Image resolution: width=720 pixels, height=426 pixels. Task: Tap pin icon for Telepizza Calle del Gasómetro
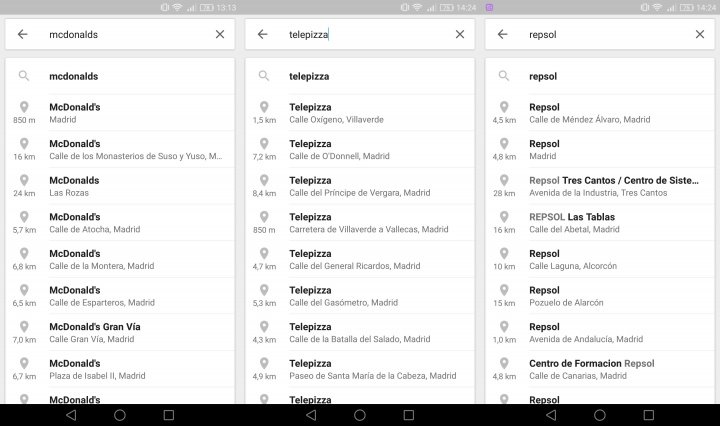click(x=264, y=290)
